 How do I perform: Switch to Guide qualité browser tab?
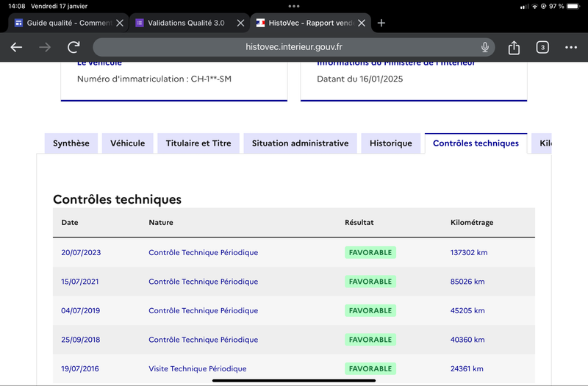pos(64,23)
